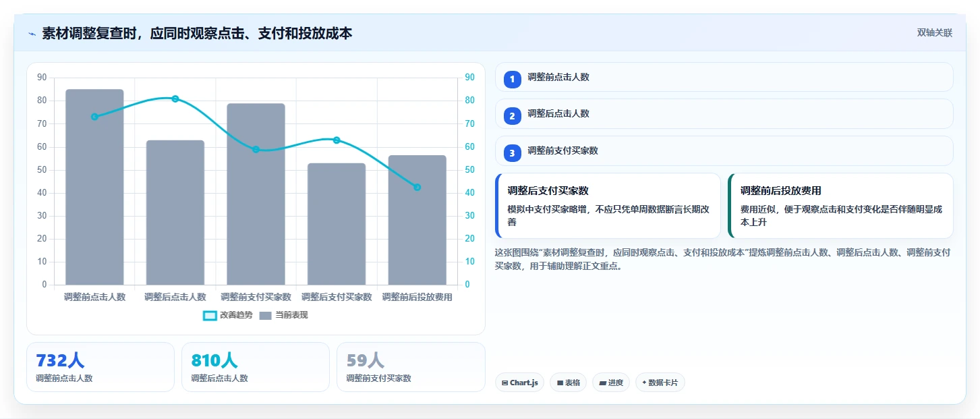Open the 810人 data card

[x=256, y=367]
